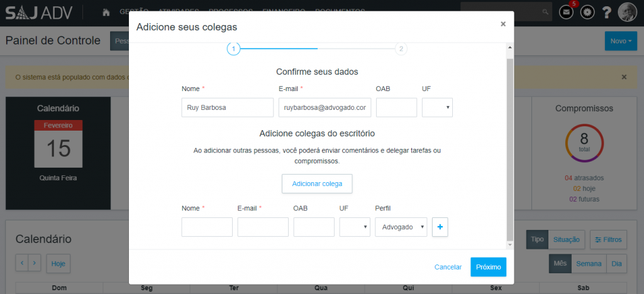The height and width of the screenshot is (294, 644).
Task: Click the home icon in top navigation
Action: 106,13
